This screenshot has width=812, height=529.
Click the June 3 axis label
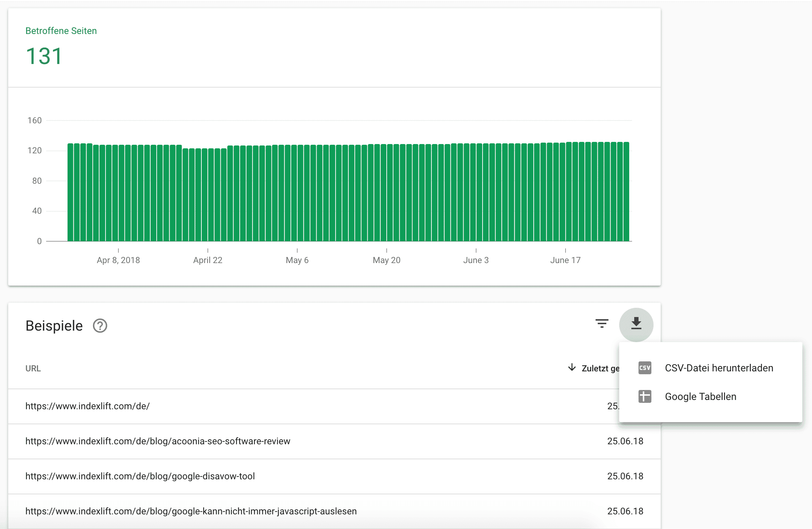(476, 260)
